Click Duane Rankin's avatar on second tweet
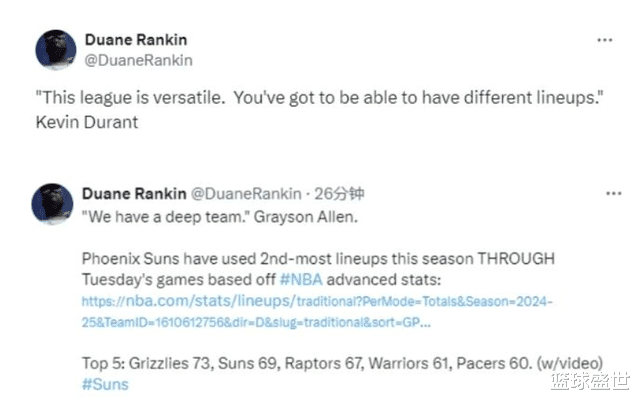 tap(53, 204)
